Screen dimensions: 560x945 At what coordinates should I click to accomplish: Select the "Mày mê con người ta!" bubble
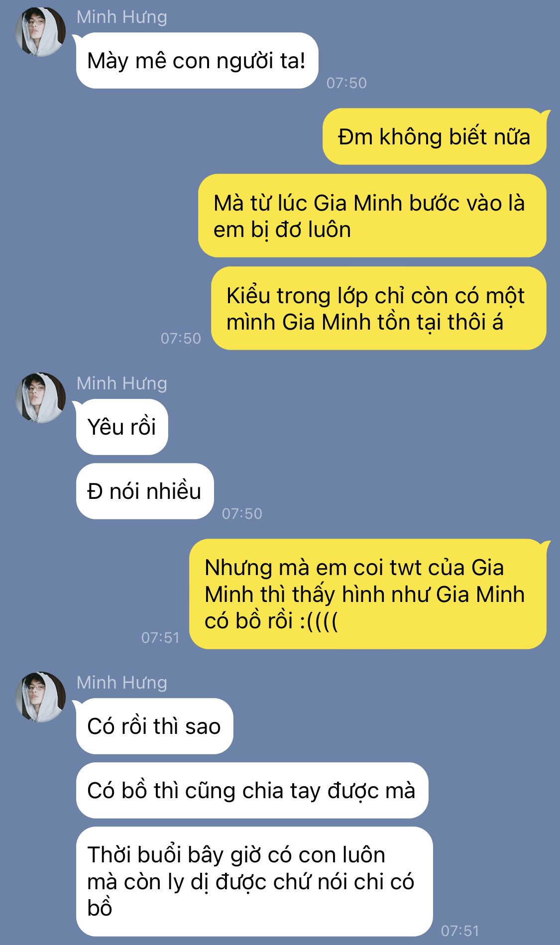[x=196, y=61]
